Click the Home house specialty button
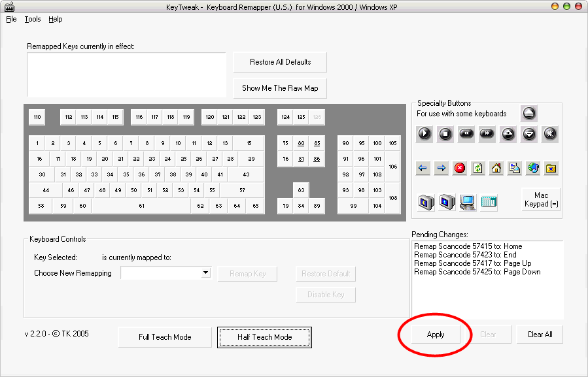Viewport: 588px width, 377px height. 496,168
